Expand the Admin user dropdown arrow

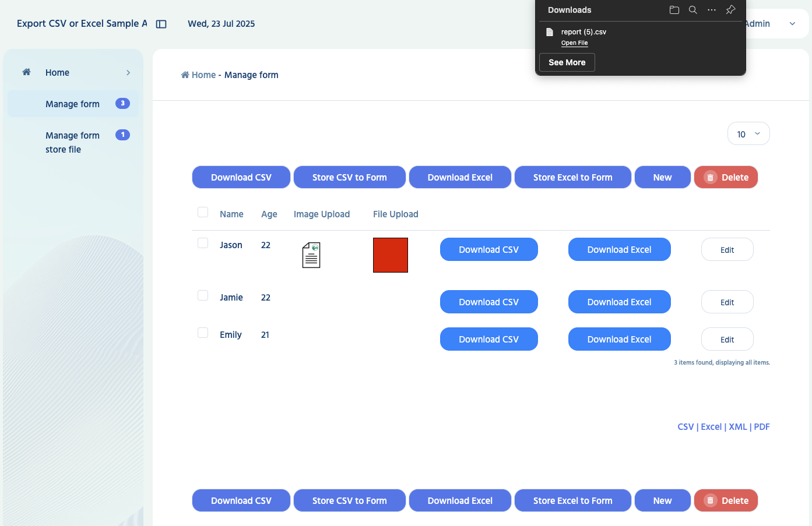[x=792, y=24]
